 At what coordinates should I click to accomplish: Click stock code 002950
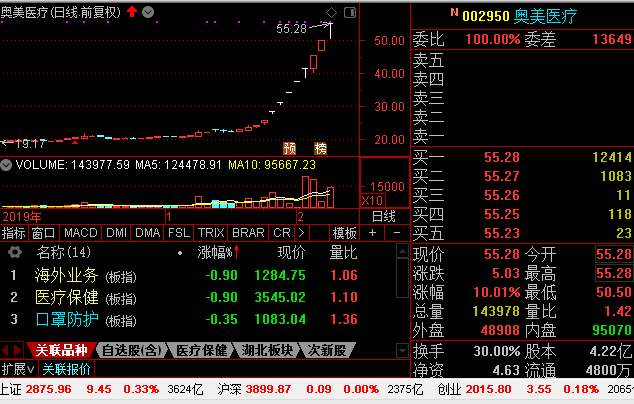point(486,16)
